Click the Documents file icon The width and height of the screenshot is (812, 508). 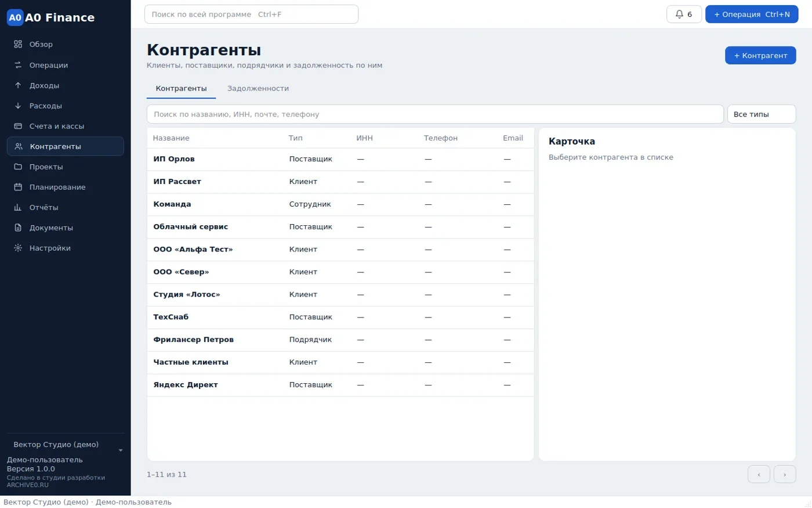18,228
